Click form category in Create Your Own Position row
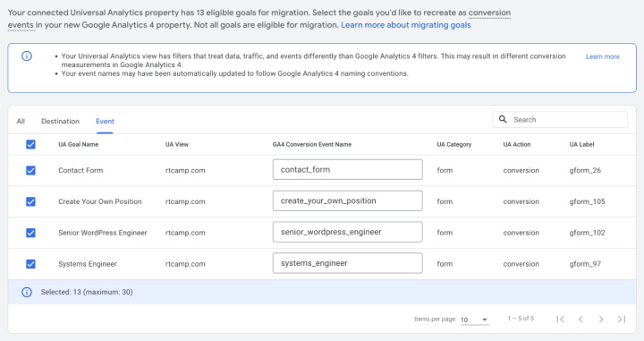The height and width of the screenshot is (341, 644). [445, 201]
